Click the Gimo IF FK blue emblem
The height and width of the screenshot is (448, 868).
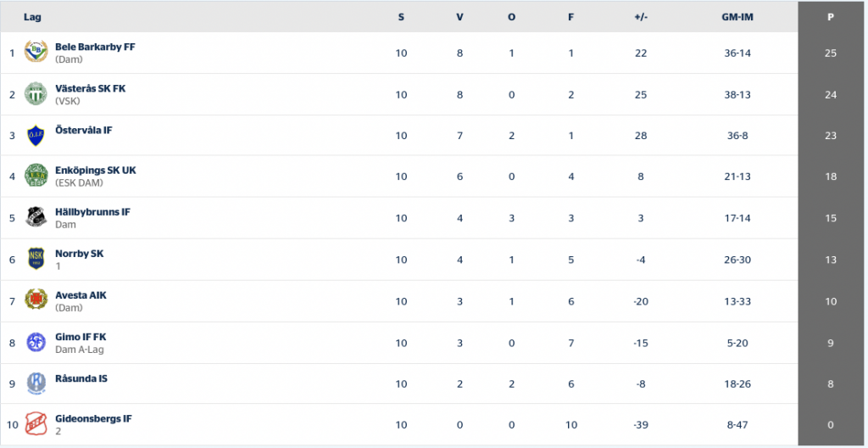(x=36, y=342)
